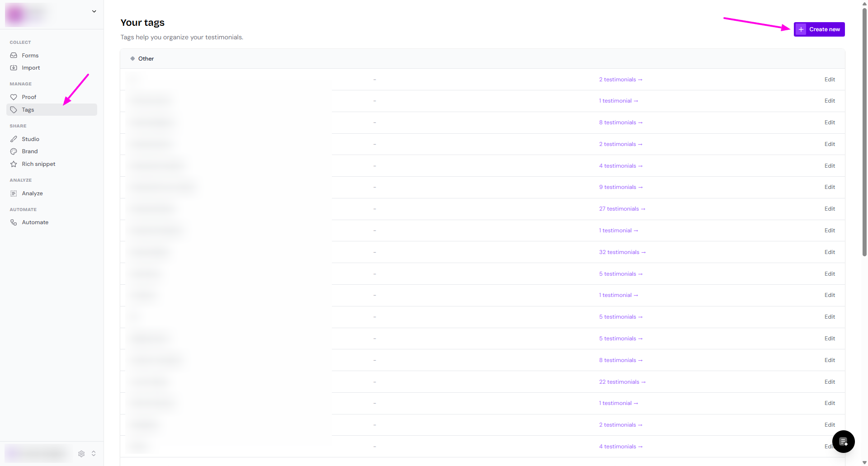Open the 27 testimonials link

(622, 209)
